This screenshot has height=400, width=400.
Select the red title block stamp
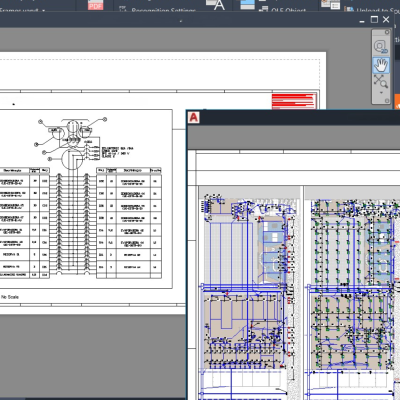[x=294, y=101]
